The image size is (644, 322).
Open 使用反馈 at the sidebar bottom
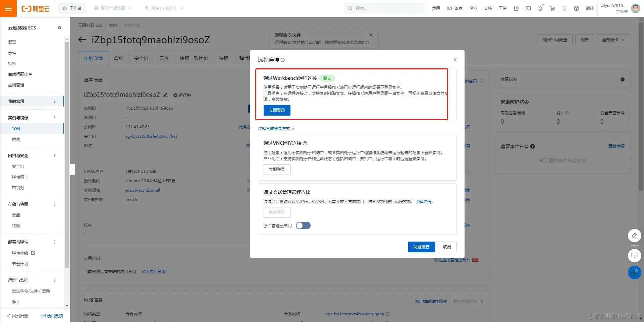click(52, 316)
